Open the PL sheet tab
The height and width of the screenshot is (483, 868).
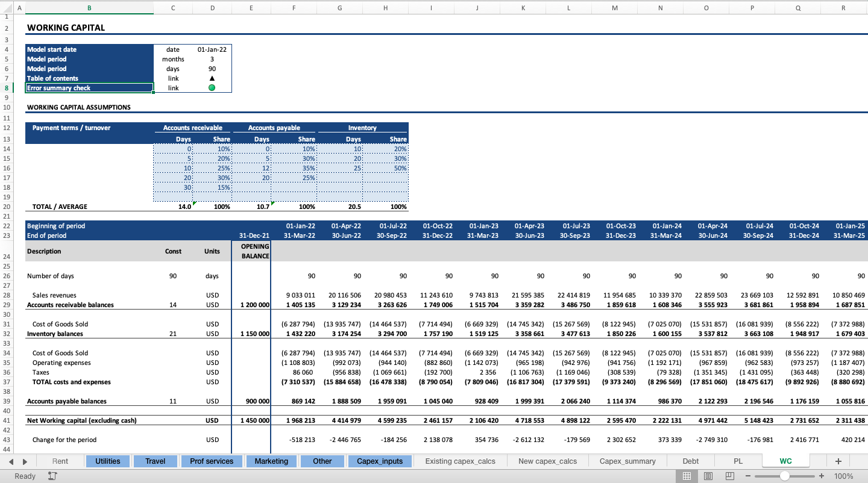coord(738,461)
